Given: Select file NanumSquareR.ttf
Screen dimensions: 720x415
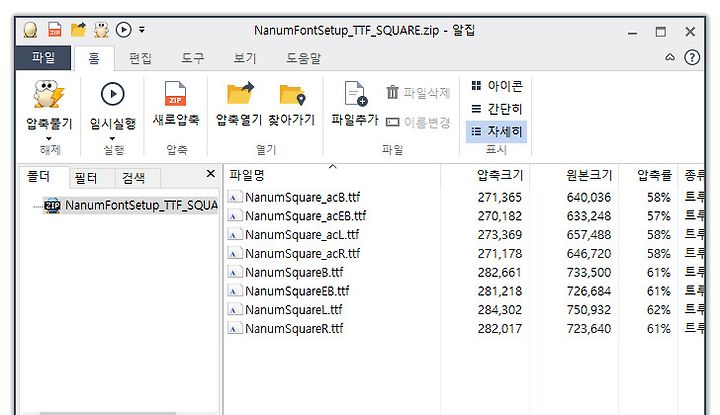Looking at the screenshot, I should (x=294, y=329).
